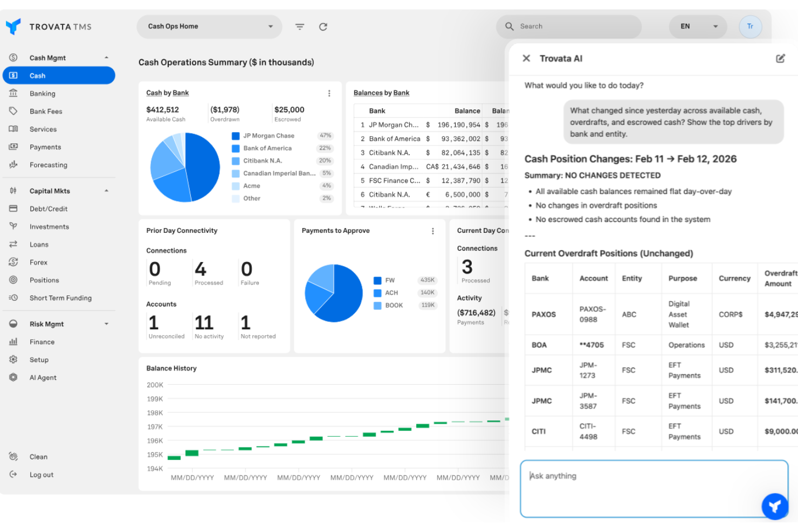Click the Services sidebar icon
Viewport: 798px width, 532px height.
pyautogui.click(x=13, y=129)
